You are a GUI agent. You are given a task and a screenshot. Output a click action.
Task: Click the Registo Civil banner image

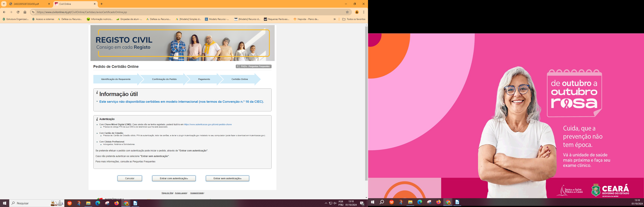coord(182,43)
